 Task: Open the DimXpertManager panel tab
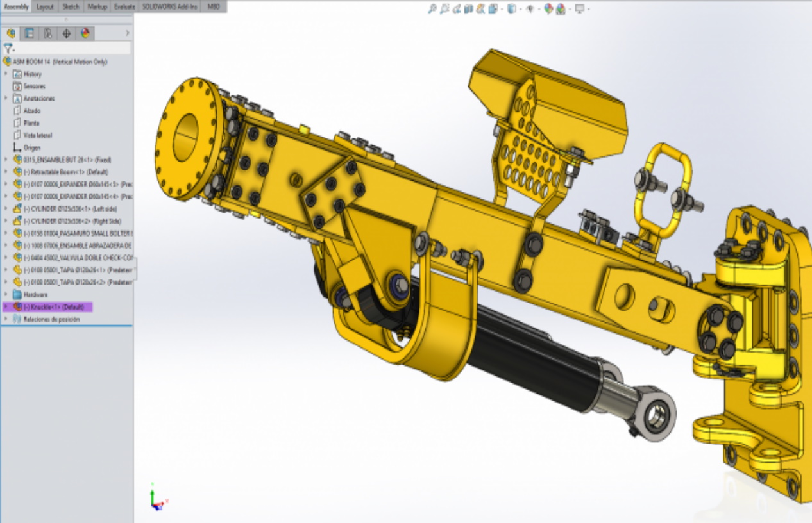point(66,33)
